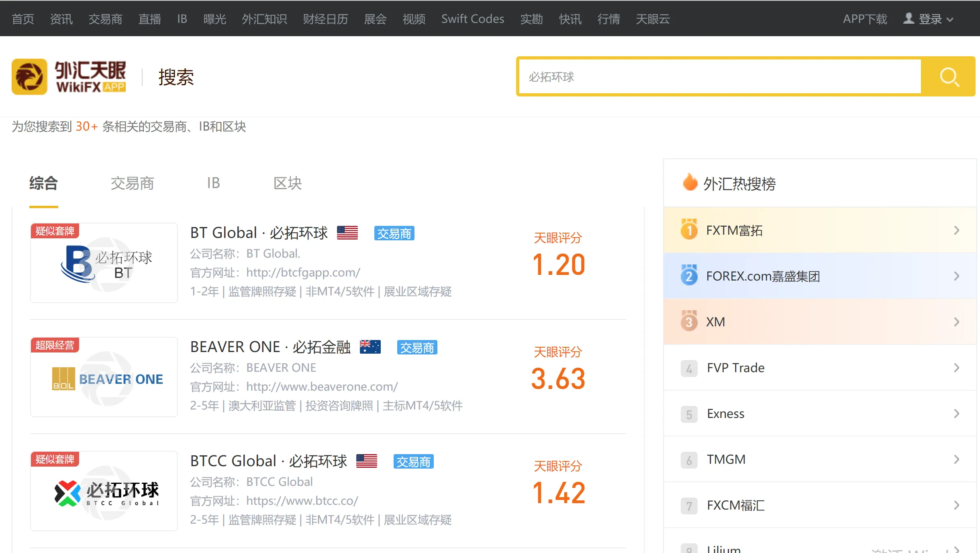Open FXTM富拓 in the hot search list
Screen dimensions: 980x553
735,230
